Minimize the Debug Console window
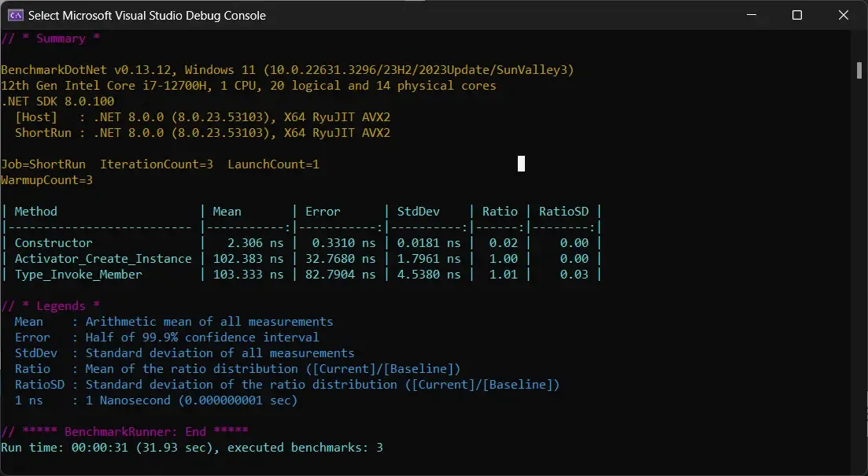 tap(752, 15)
